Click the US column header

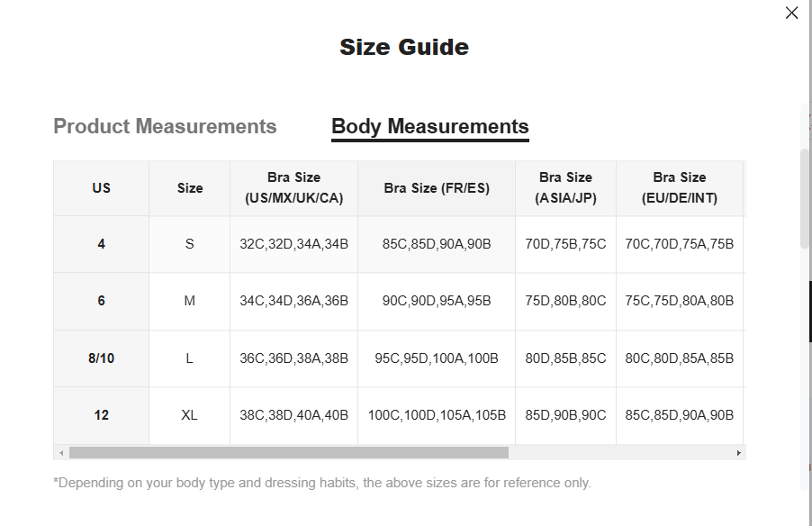tap(101, 188)
